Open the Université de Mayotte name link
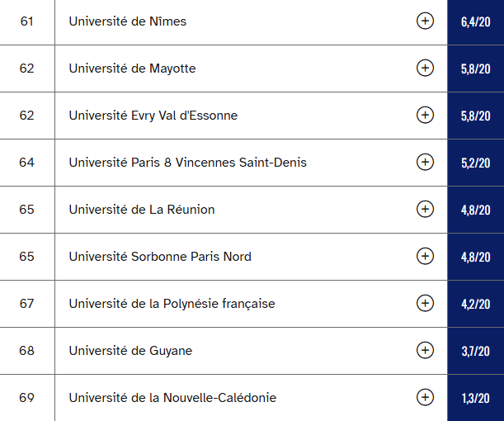The image size is (504, 421). 132,69
